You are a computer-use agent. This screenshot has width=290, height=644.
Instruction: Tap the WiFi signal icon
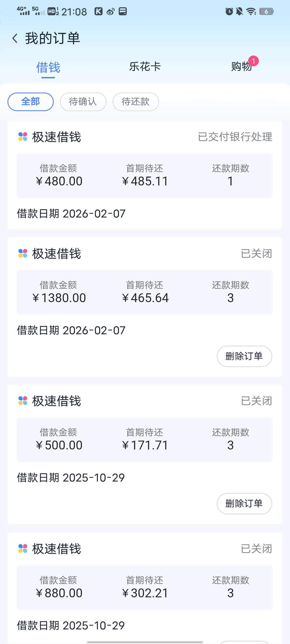click(251, 12)
